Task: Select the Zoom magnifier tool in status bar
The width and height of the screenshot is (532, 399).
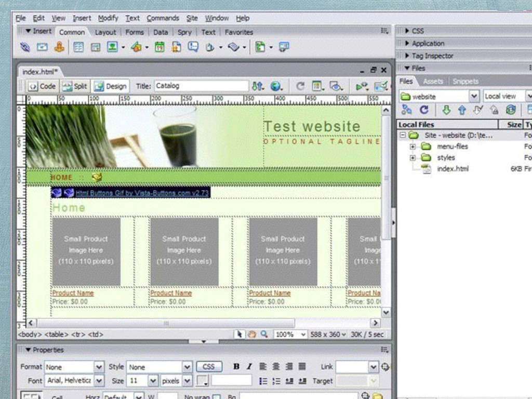Action: pyautogui.click(x=264, y=334)
